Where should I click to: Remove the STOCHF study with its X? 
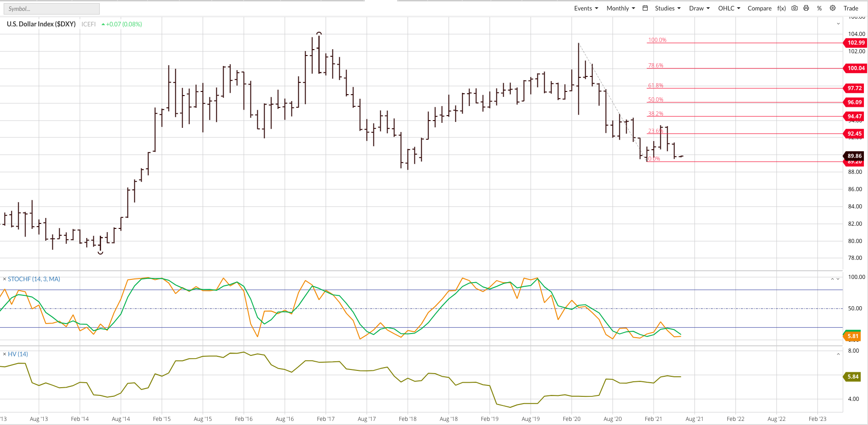pyautogui.click(x=5, y=279)
